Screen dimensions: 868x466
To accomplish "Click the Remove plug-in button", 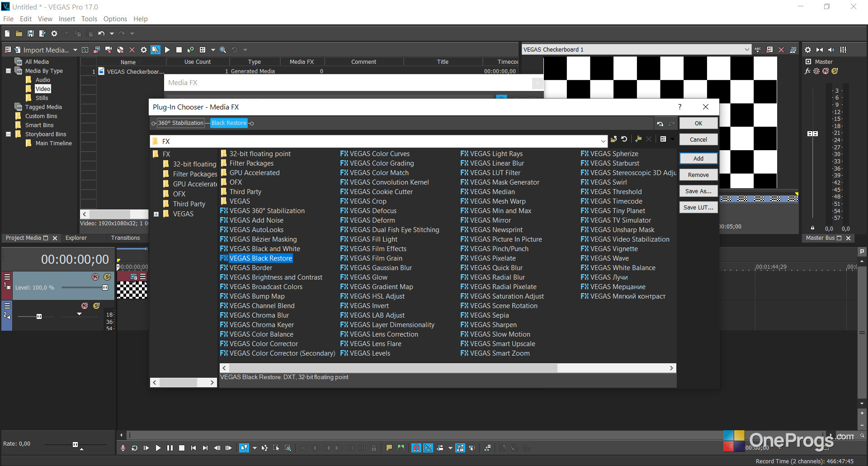I will point(698,175).
